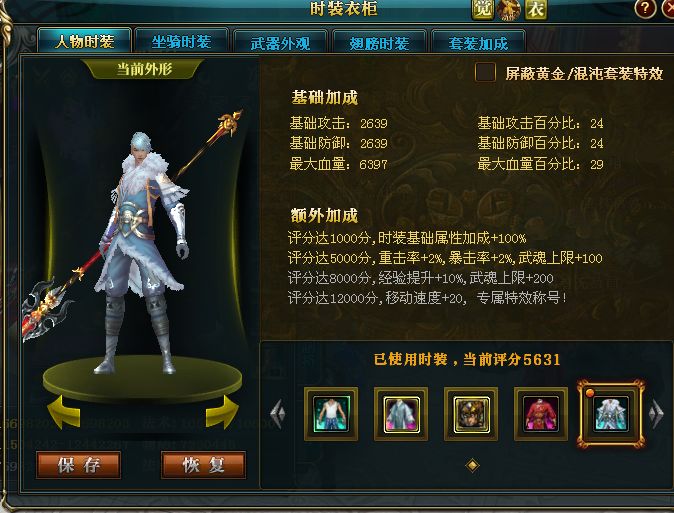
Task: Click the 恢复 button
Action: click(x=203, y=465)
